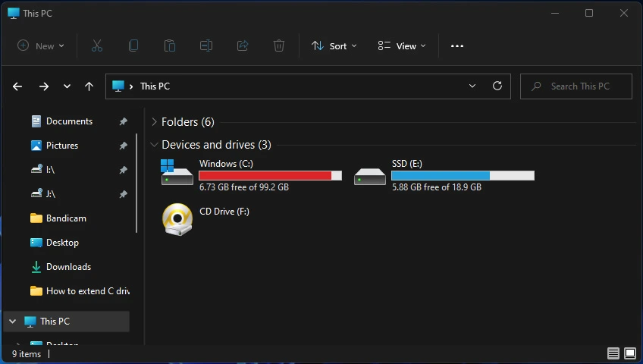Click the Paste clipboard icon
643x364 pixels.
click(x=170, y=46)
